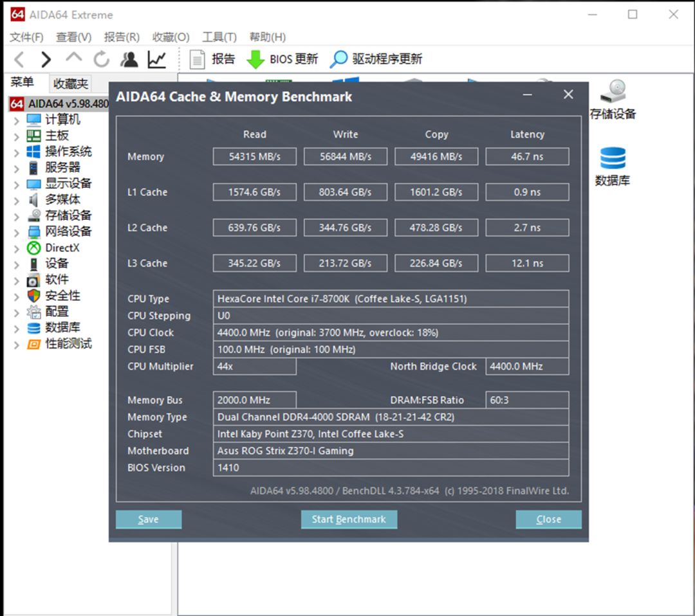Open the 工具(T) menu
This screenshot has height=616, width=695.
point(219,37)
